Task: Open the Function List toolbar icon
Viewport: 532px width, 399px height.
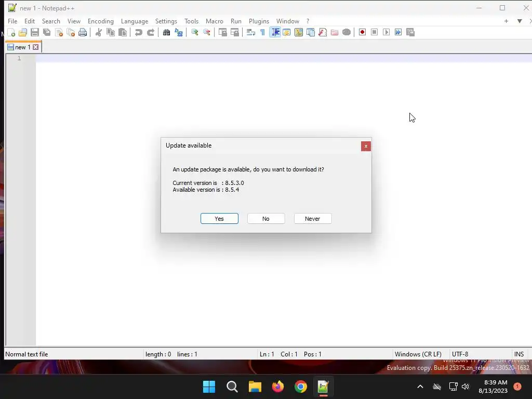Action: (322, 32)
